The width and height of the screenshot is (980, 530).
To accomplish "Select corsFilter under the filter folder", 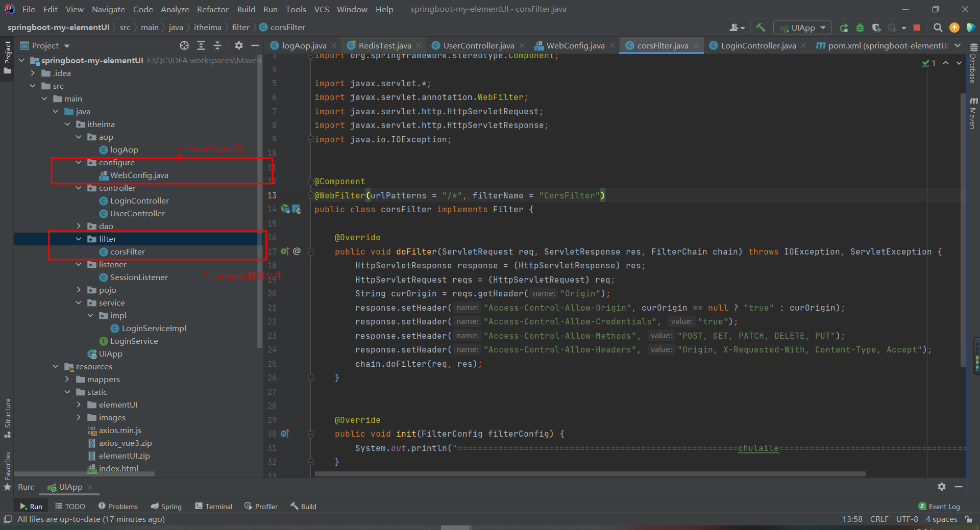I will (127, 251).
